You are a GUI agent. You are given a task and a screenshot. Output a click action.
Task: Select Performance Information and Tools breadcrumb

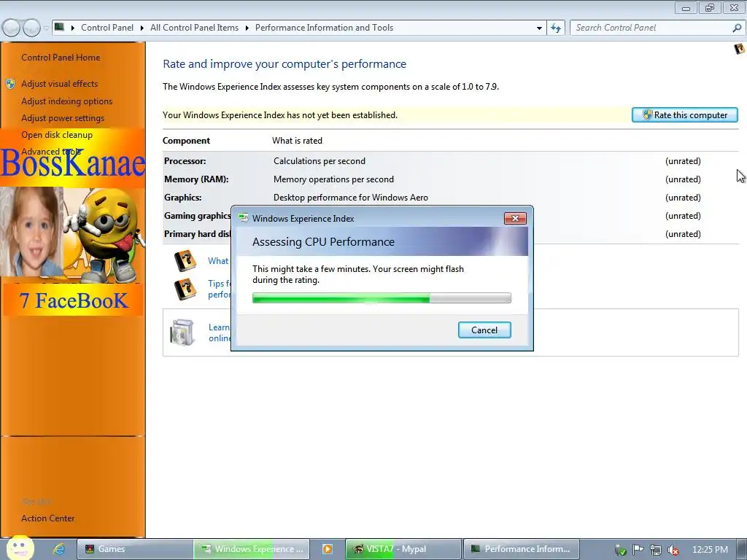point(324,28)
